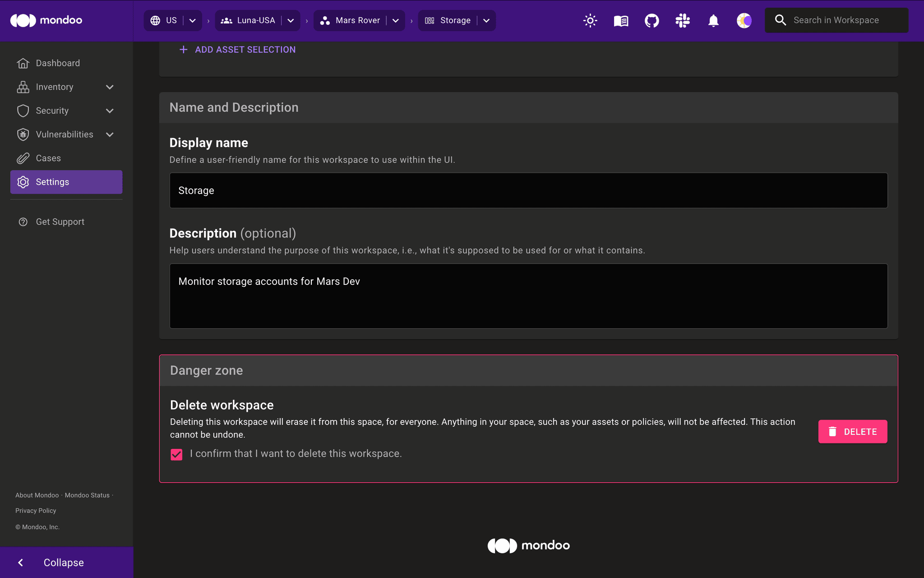Uncheck the workspace deletion confirmation
The image size is (924, 578).
[x=176, y=454]
